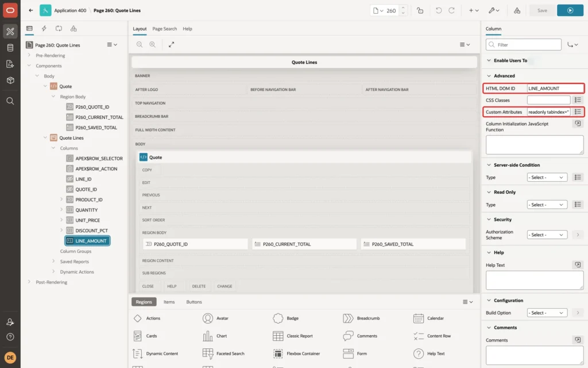Open CSS Classes list of values icon
This screenshot has height=368, width=588.
[578, 100]
